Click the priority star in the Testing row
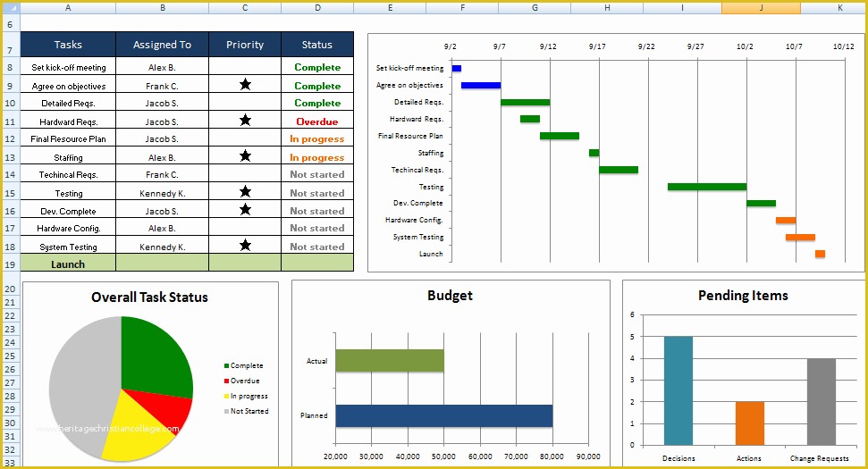 click(245, 192)
